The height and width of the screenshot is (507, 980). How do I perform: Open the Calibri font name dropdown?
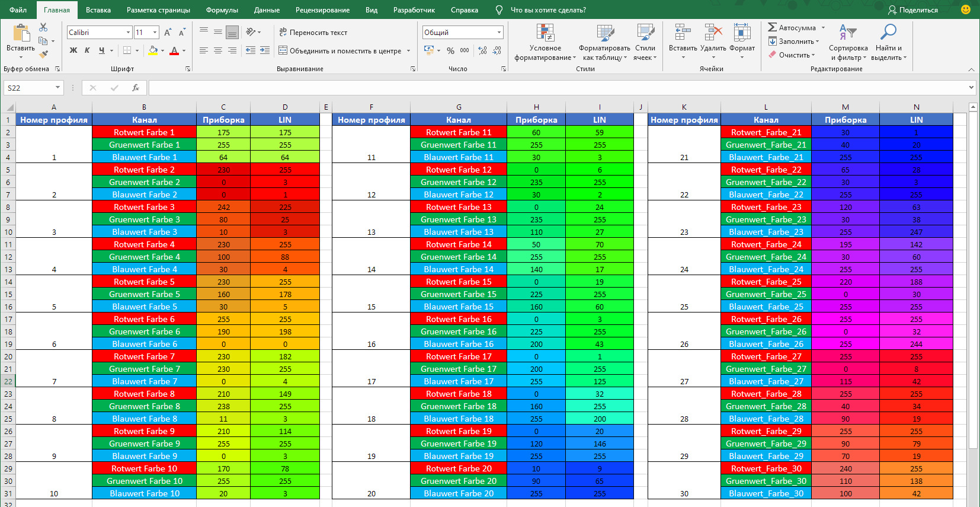click(129, 33)
